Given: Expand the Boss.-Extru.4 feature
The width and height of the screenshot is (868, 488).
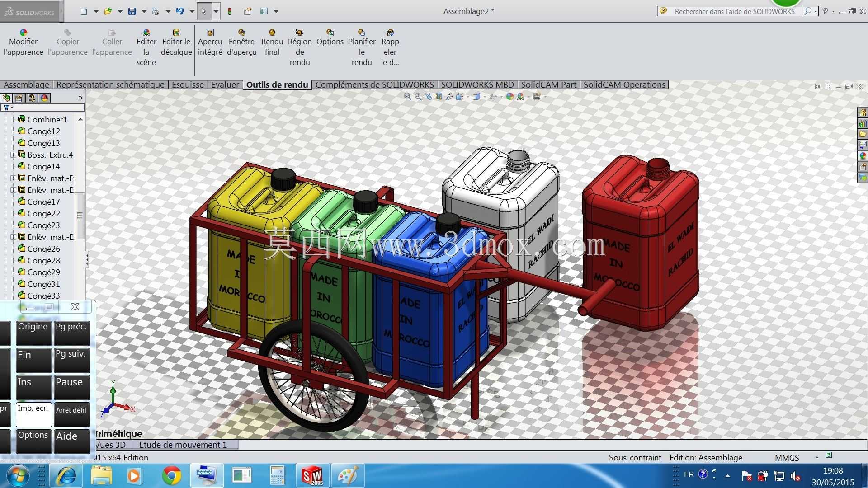Looking at the screenshot, I should coord(13,155).
